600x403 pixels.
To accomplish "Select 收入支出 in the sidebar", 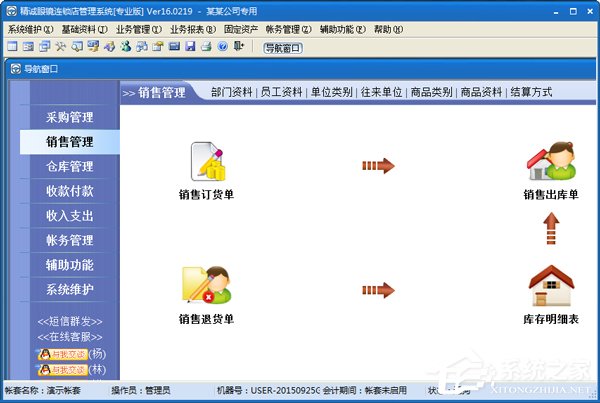I will [70, 216].
